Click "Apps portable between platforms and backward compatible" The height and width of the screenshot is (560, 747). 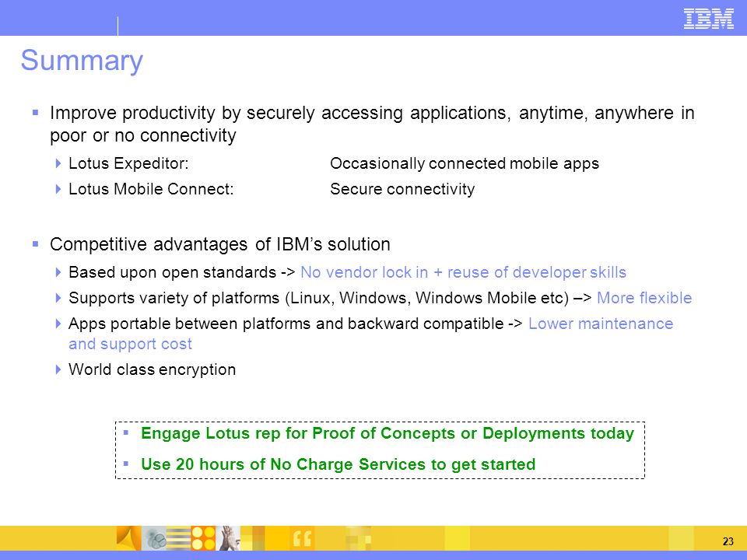pyautogui.click(x=286, y=324)
